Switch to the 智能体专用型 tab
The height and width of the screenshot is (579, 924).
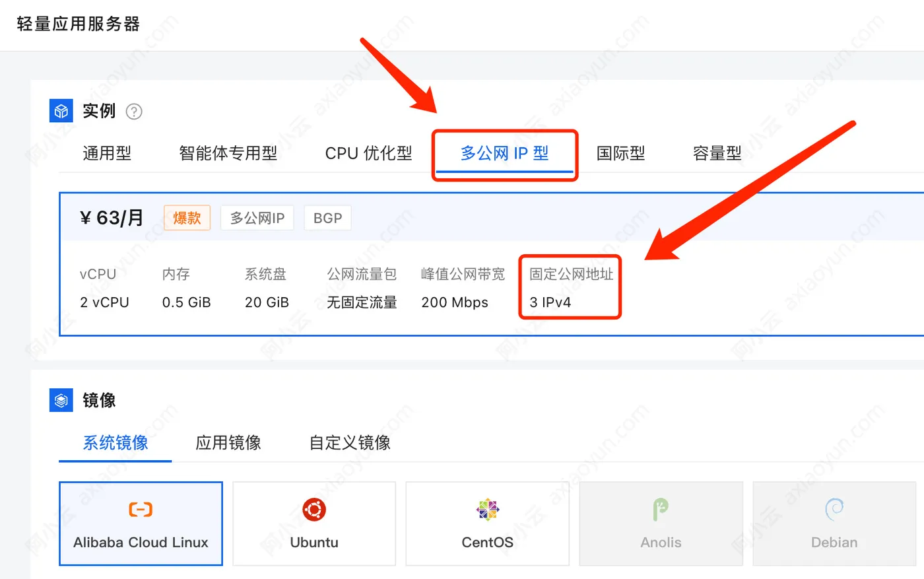228,153
